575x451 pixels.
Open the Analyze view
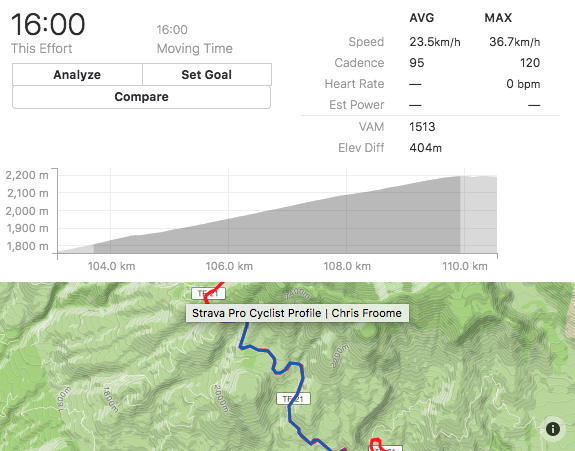pyautogui.click(x=77, y=75)
